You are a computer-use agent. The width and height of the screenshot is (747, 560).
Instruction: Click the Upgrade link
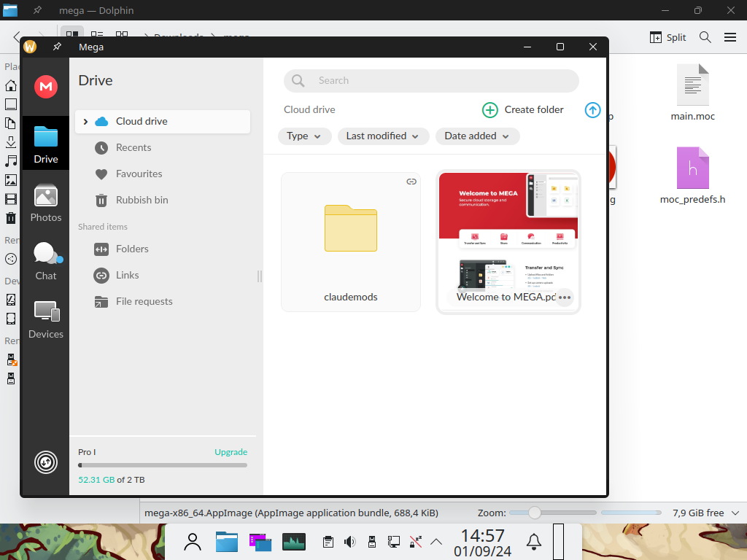pyautogui.click(x=231, y=452)
